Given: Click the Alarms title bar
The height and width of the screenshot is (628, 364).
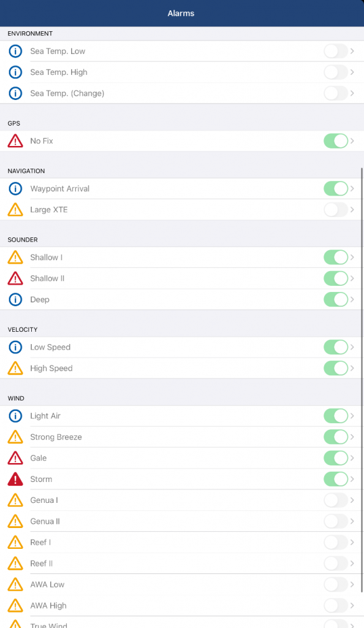Looking at the screenshot, I should (182, 13).
